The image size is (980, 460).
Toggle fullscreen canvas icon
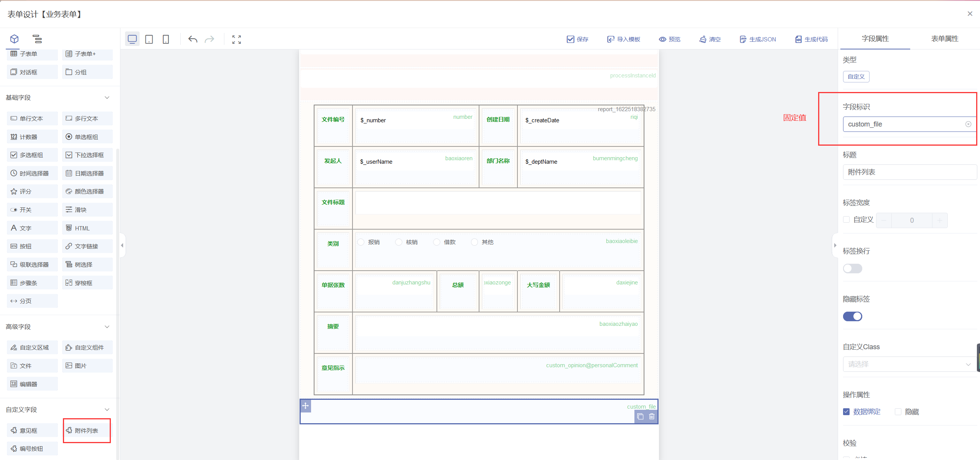(237, 39)
